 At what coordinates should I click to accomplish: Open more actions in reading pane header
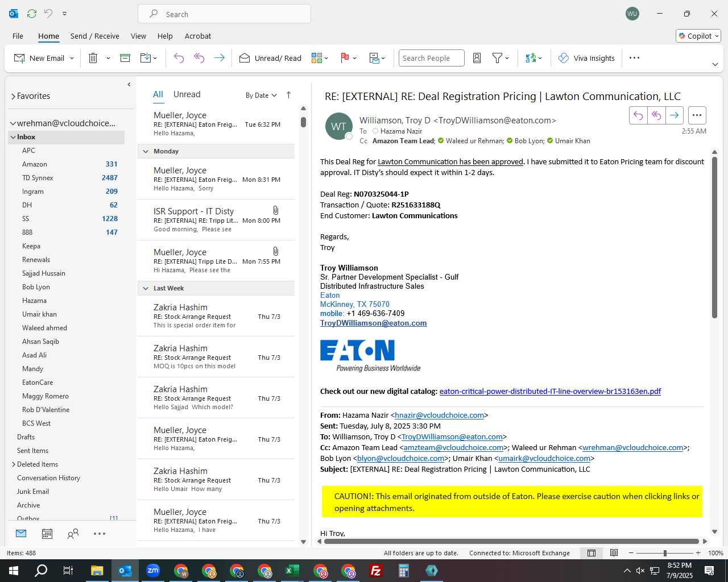click(697, 115)
